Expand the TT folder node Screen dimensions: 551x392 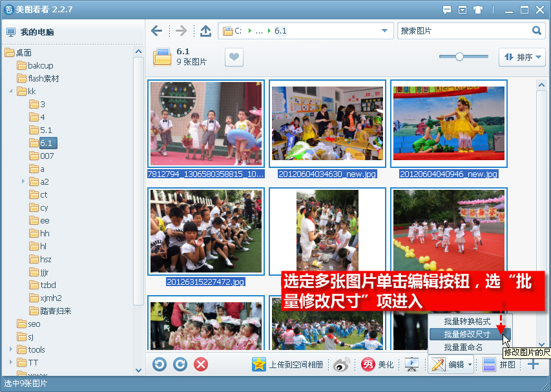(10, 362)
